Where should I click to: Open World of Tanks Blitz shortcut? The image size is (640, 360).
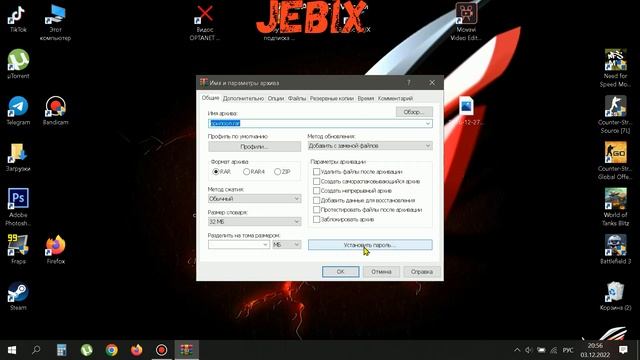tap(615, 207)
